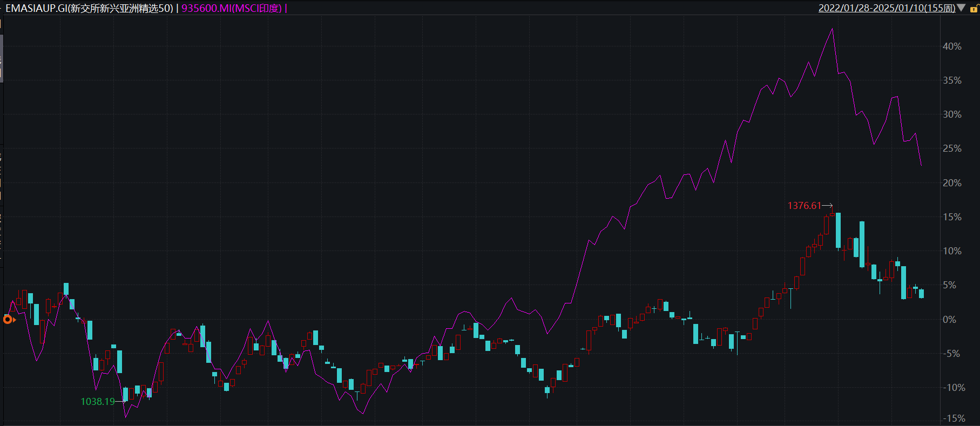Click the arrow beside the 1376.61 label

(827, 206)
